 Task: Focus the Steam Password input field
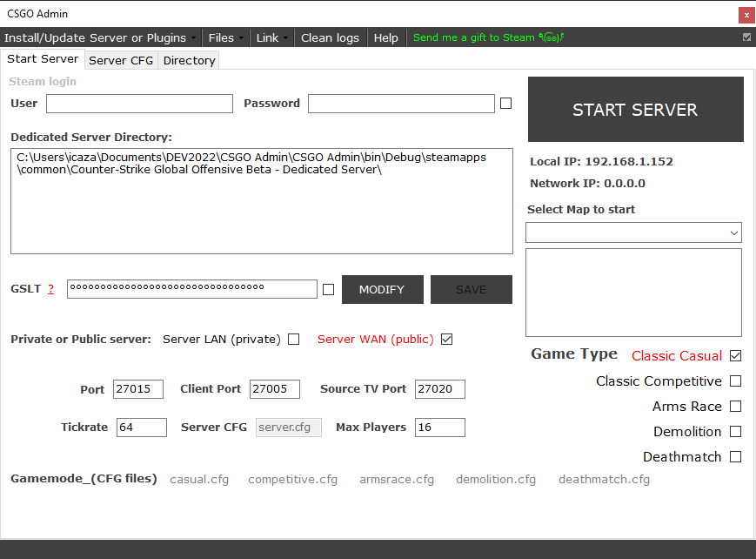(401, 104)
